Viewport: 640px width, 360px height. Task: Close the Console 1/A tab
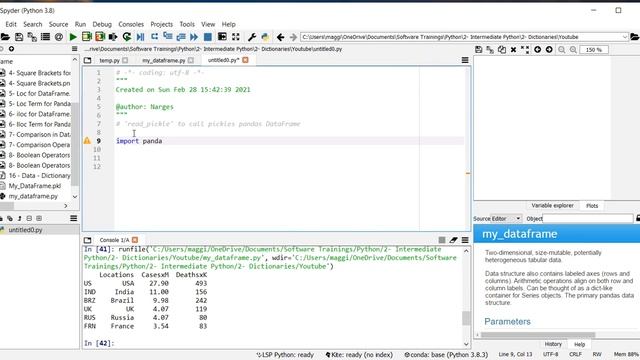(x=135, y=240)
